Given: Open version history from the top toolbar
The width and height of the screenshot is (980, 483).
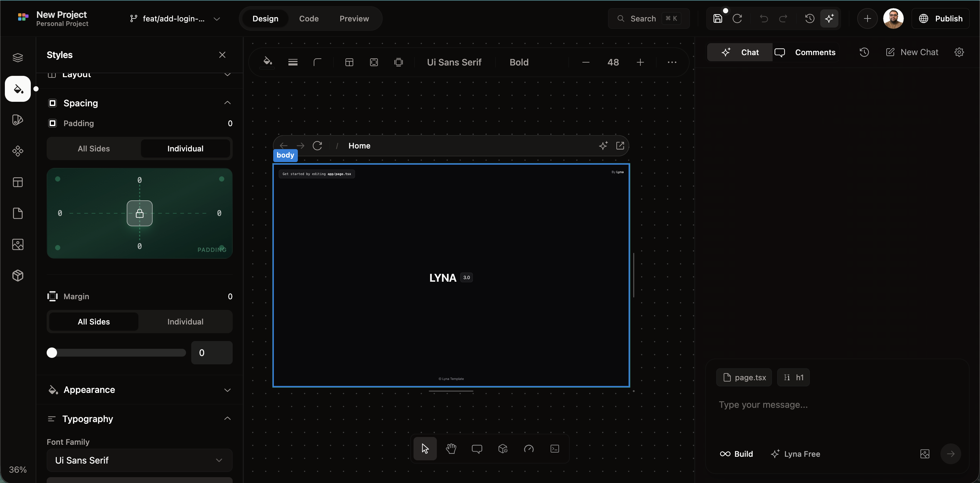Looking at the screenshot, I should point(810,18).
